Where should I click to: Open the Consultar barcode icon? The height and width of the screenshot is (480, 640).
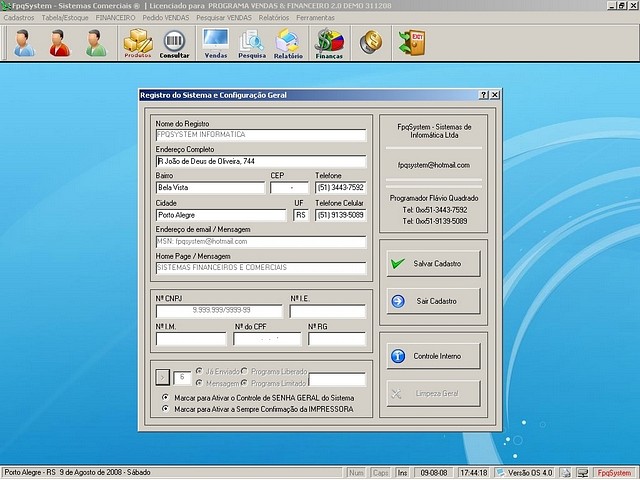(x=174, y=43)
